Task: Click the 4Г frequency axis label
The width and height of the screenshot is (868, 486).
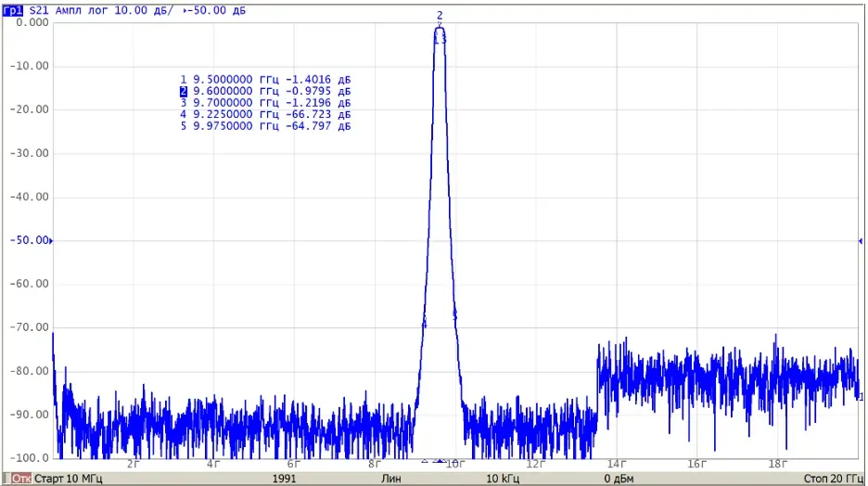Action: click(x=213, y=464)
